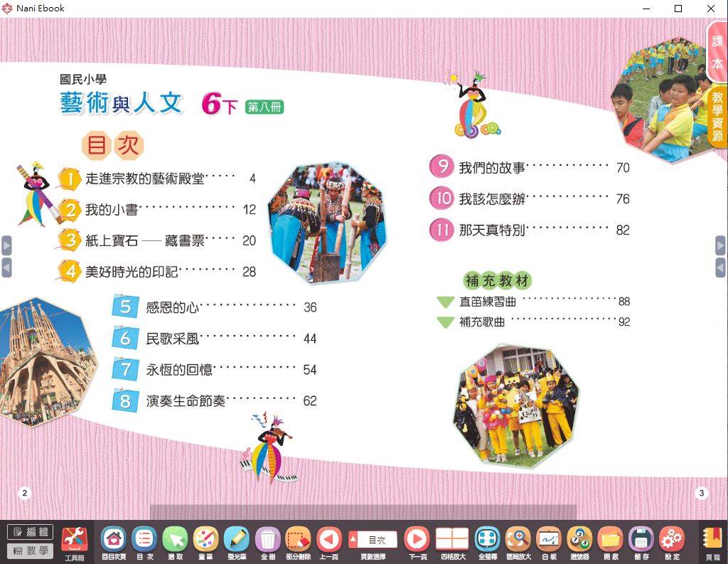Click the 第八冊 green label
This screenshot has width=728, height=564.
coord(264,107)
